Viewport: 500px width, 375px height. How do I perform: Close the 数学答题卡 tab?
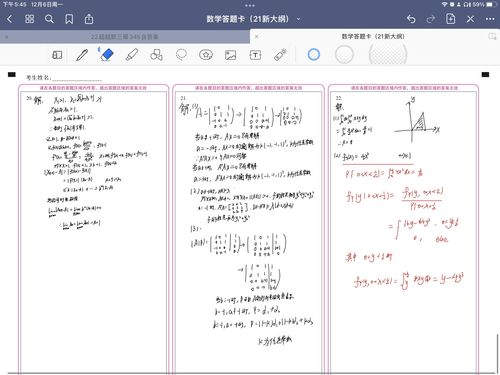[x=257, y=37]
